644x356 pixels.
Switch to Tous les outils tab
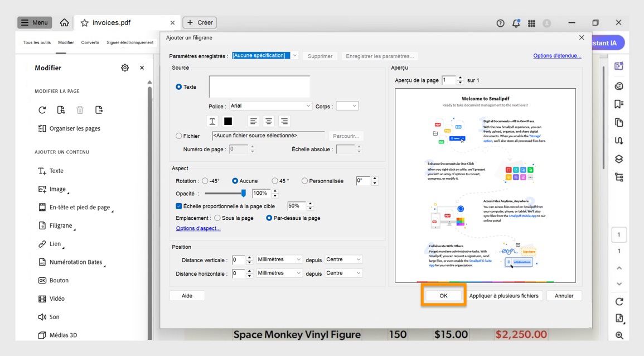[x=37, y=43]
